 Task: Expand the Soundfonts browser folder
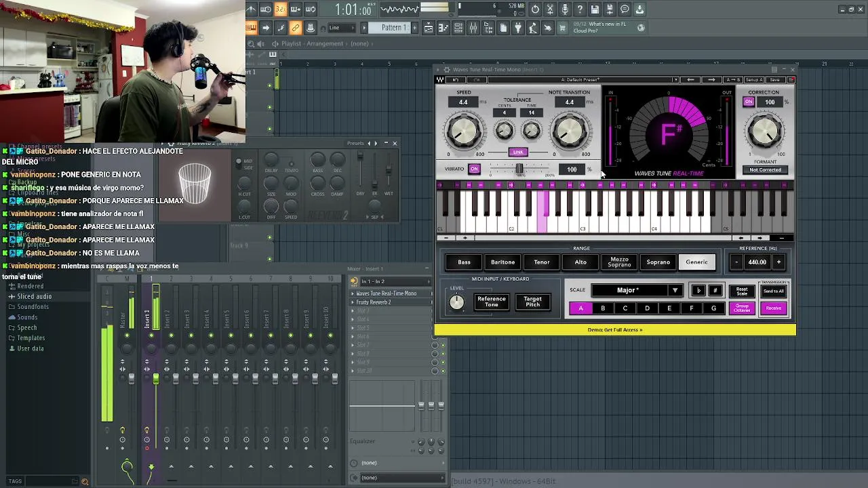click(33, 307)
